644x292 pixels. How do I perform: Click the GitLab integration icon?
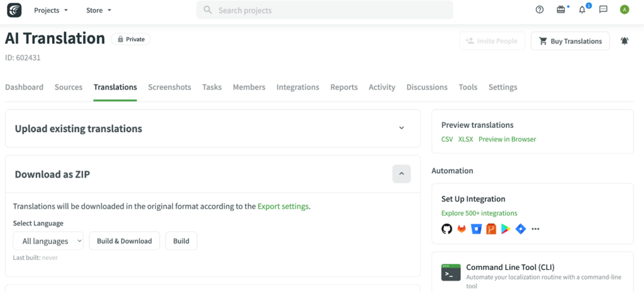click(462, 229)
